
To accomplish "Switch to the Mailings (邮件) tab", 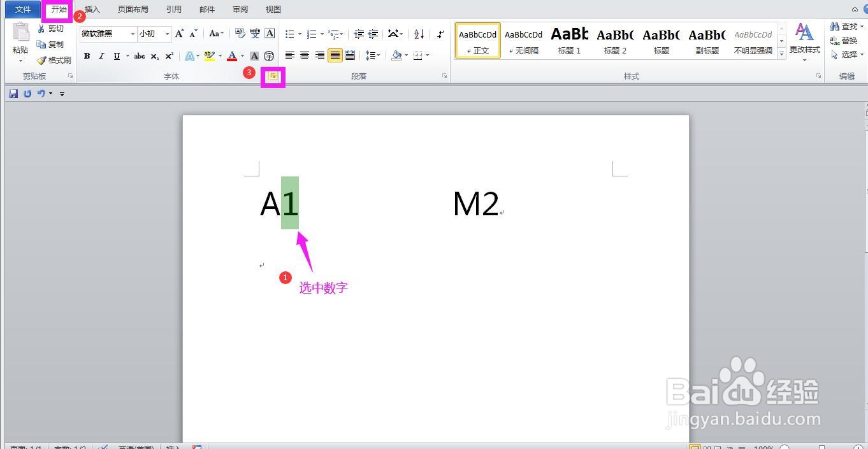I will [207, 10].
